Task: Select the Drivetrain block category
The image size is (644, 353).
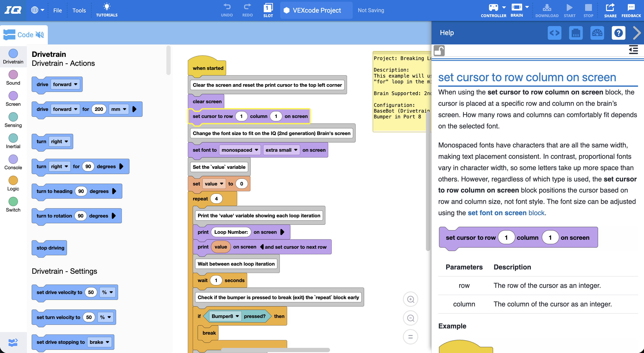Action: point(13,57)
